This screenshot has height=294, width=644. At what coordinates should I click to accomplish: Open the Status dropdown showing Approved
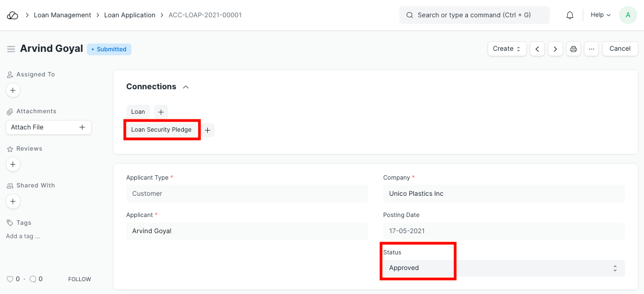coord(503,268)
